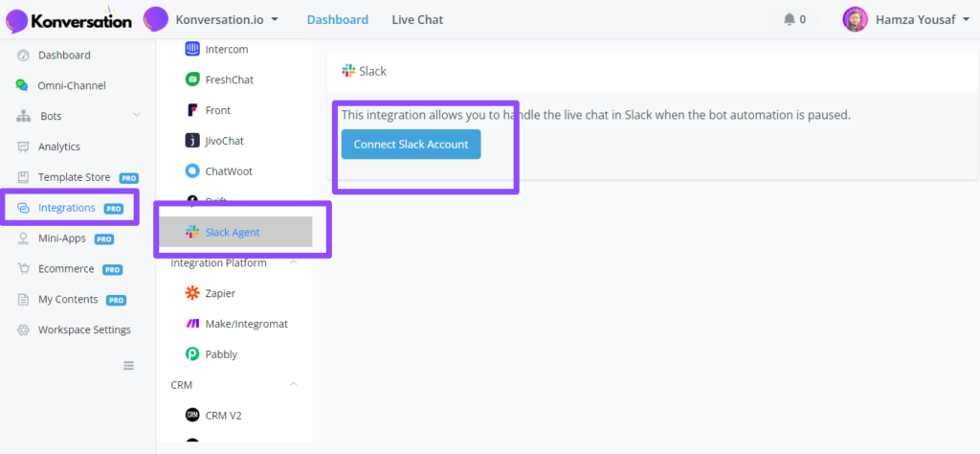Click Connect Slack Account button
This screenshot has width=980, height=454.
click(x=411, y=145)
